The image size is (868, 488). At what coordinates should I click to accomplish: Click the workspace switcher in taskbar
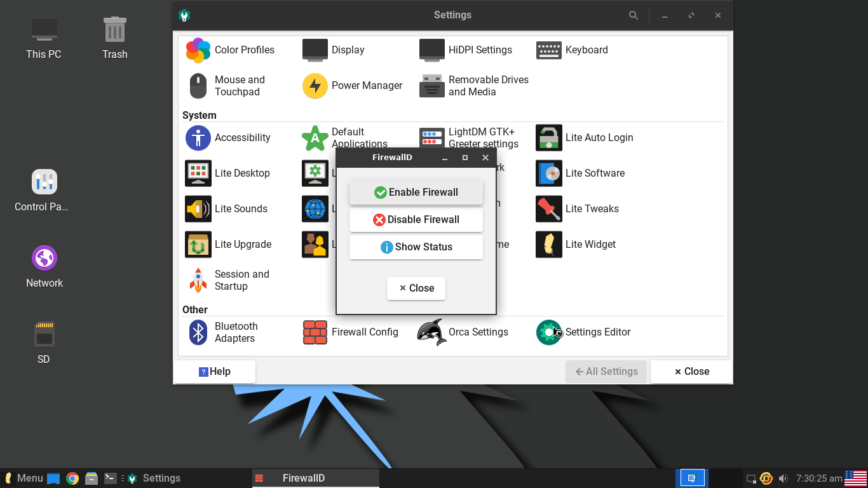point(692,478)
